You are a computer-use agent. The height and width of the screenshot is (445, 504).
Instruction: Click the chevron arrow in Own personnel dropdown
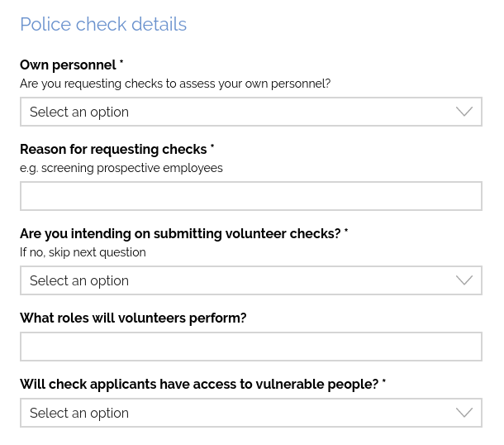click(464, 112)
